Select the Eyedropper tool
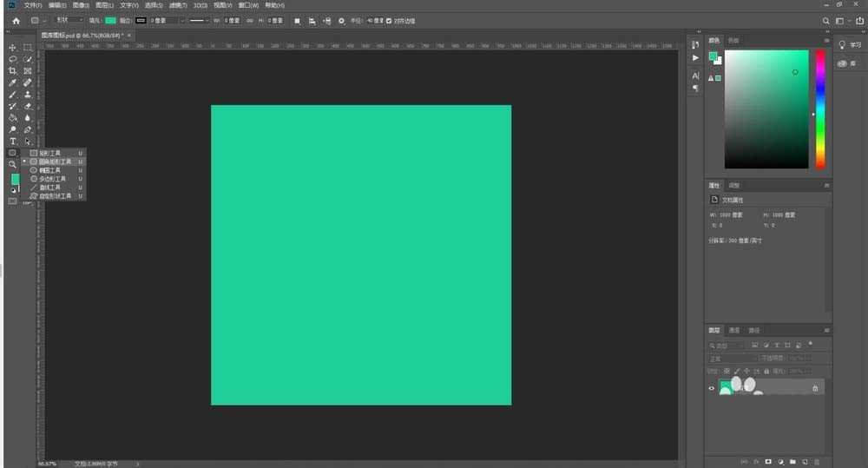 13,82
